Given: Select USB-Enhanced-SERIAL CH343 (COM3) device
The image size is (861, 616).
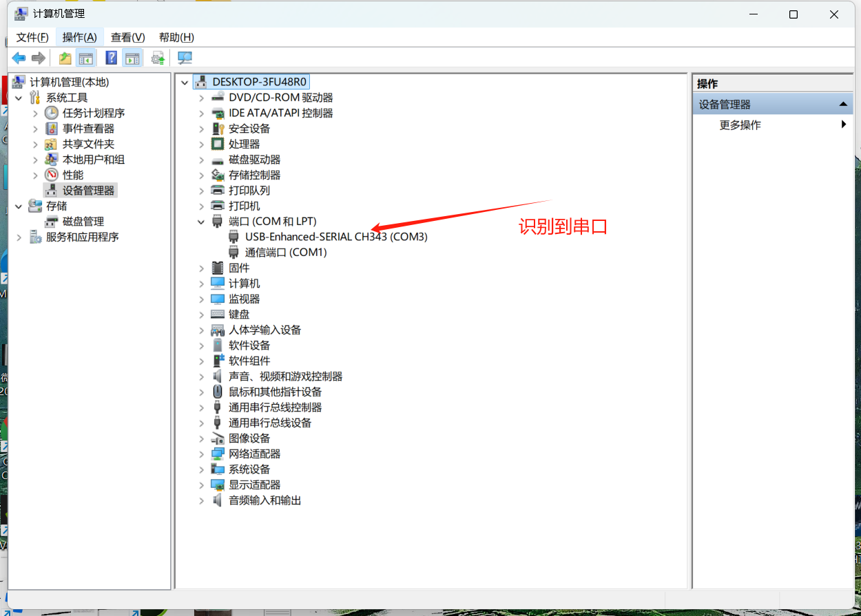Looking at the screenshot, I should (x=336, y=237).
